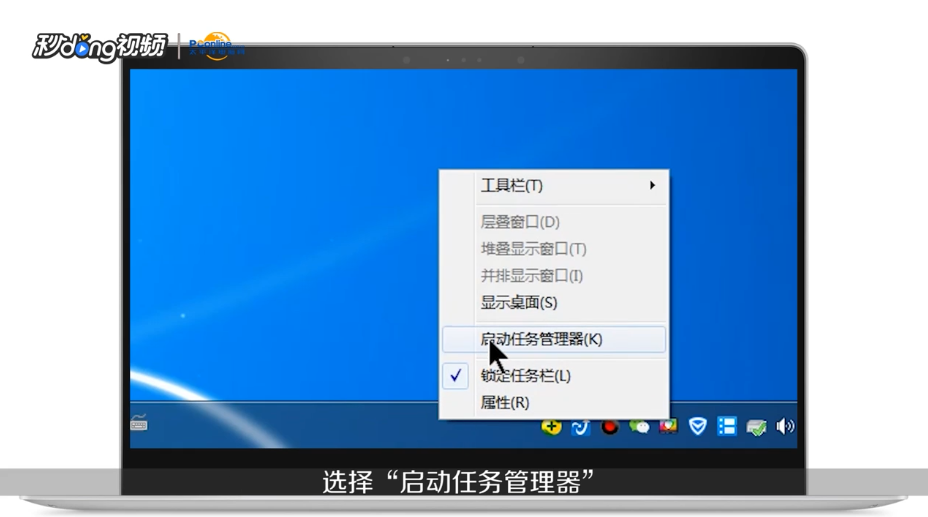Viewport: 928px width, 517px height.
Task: Open the on-screen keyboard taskbar icon
Action: pyautogui.click(x=139, y=423)
